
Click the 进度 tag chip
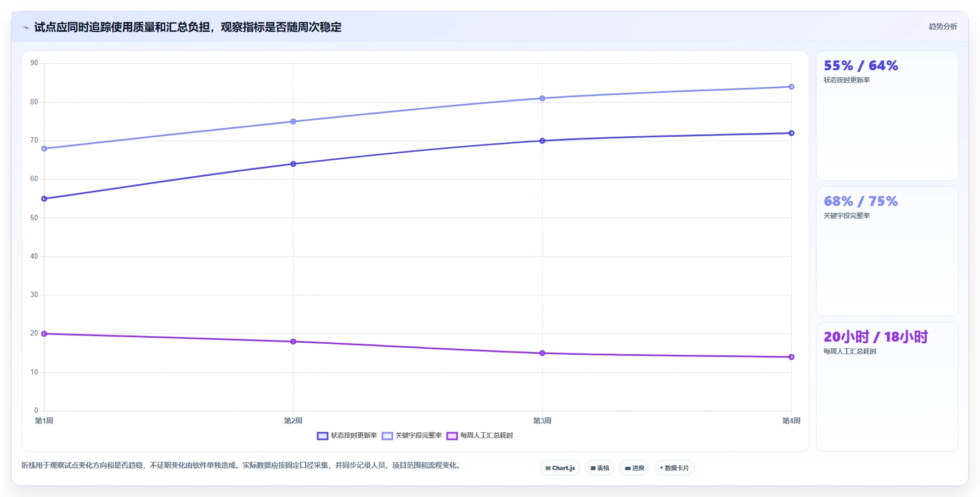click(634, 468)
